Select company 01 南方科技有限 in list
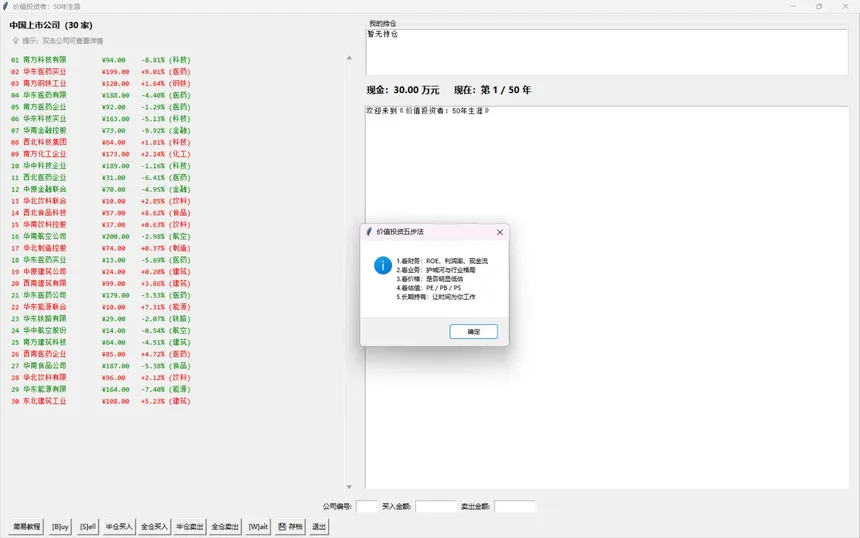The width and height of the screenshot is (860, 538). (40, 60)
